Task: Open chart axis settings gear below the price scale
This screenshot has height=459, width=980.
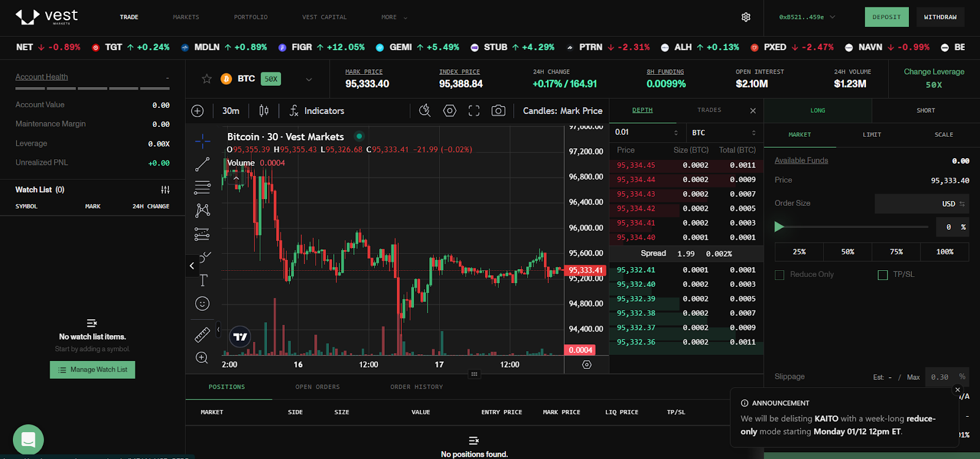Action: (x=587, y=365)
